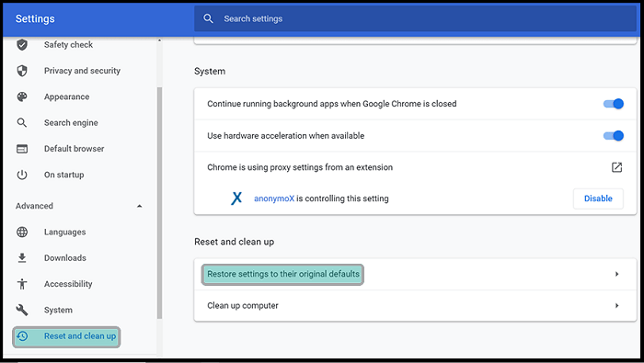644x363 pixels.
Task: Select Downloads in sidebar
Action: 65,258
